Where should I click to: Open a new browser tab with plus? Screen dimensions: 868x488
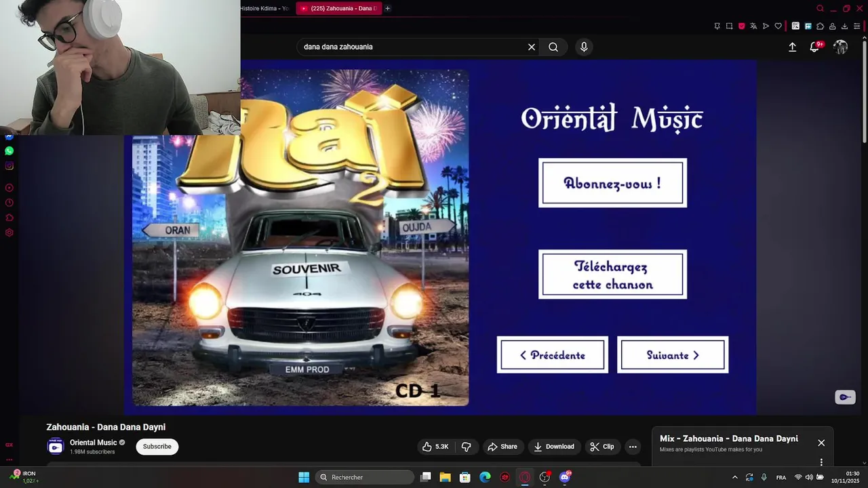tap(388, 8)
